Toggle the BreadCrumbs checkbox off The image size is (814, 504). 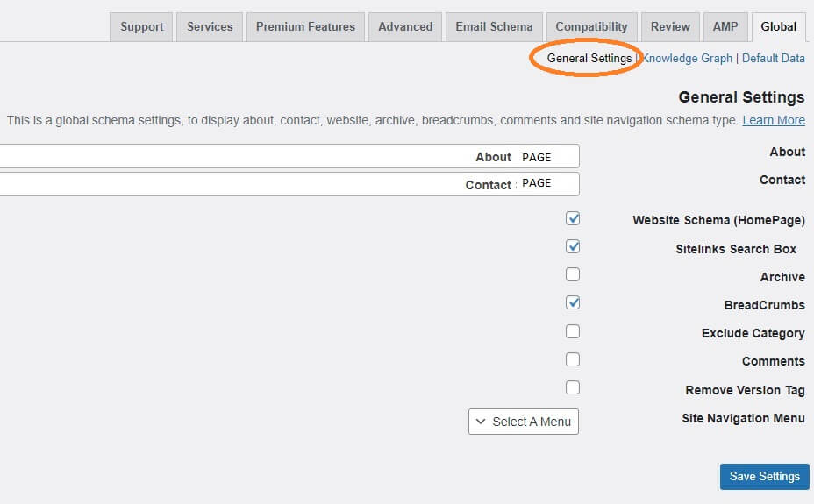point(573,302)
